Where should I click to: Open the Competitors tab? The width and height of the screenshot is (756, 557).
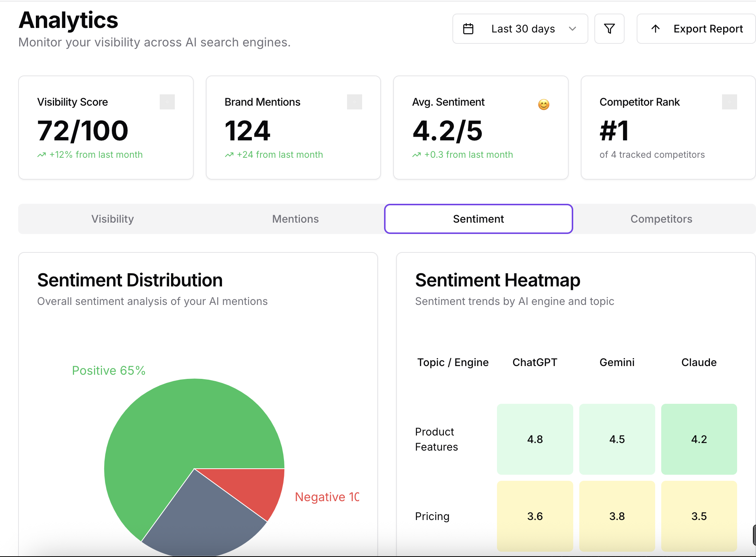coord(661,219)
